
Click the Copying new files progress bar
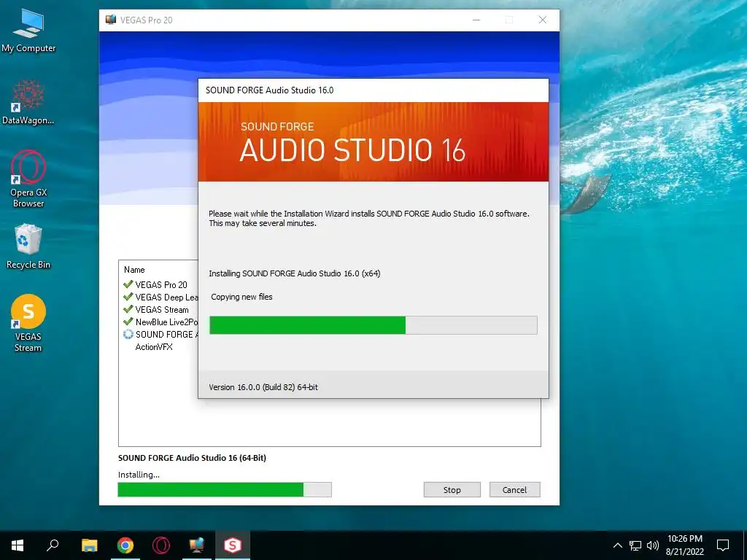pos(373,324)
